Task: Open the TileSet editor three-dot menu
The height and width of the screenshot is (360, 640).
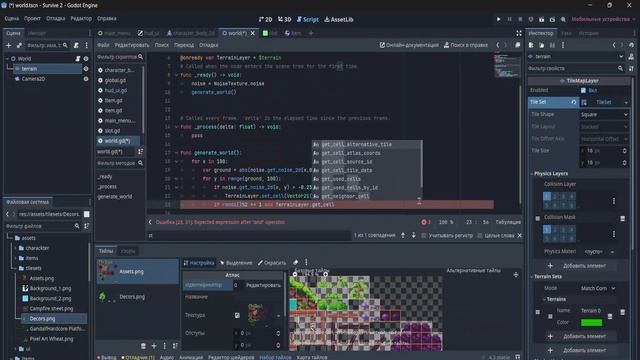Action: [306, 262]
